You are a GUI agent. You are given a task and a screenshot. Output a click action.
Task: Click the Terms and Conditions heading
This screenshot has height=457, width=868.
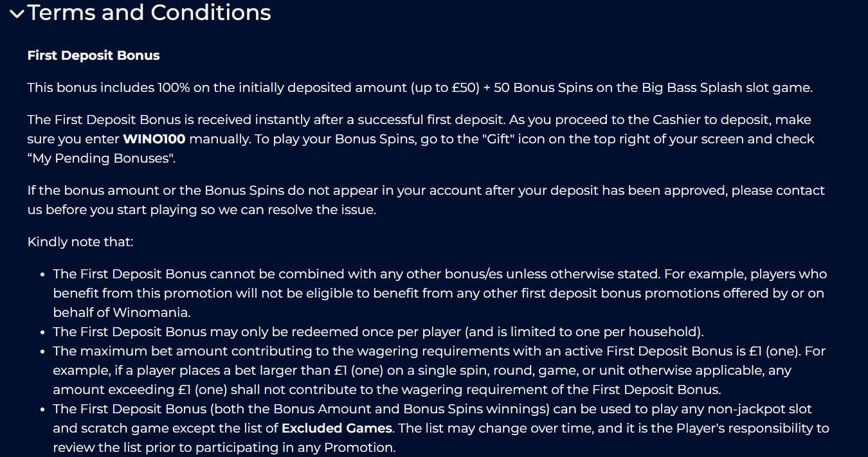[148, 12]
